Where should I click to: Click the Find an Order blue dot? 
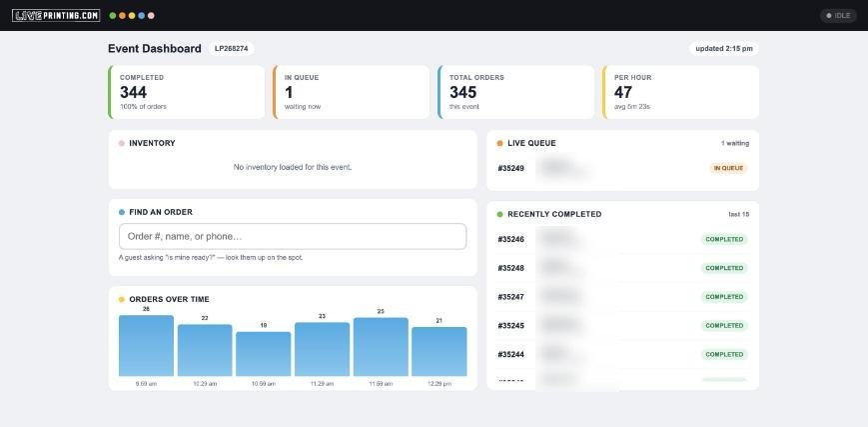pos(122,212)
